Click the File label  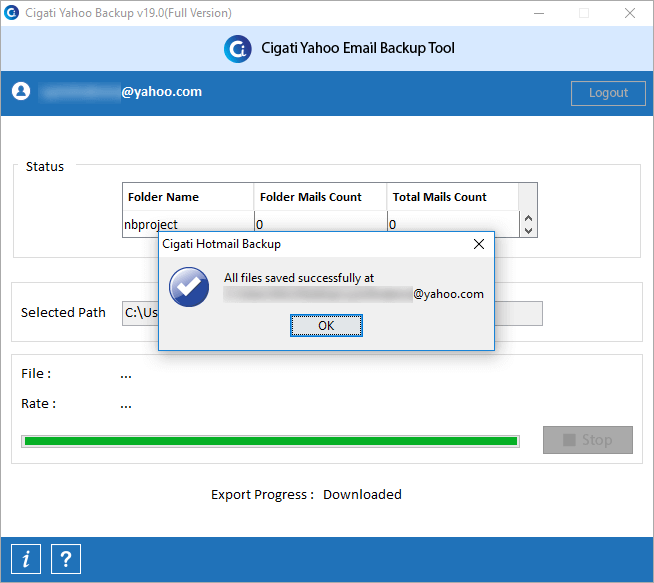(36, 373)
